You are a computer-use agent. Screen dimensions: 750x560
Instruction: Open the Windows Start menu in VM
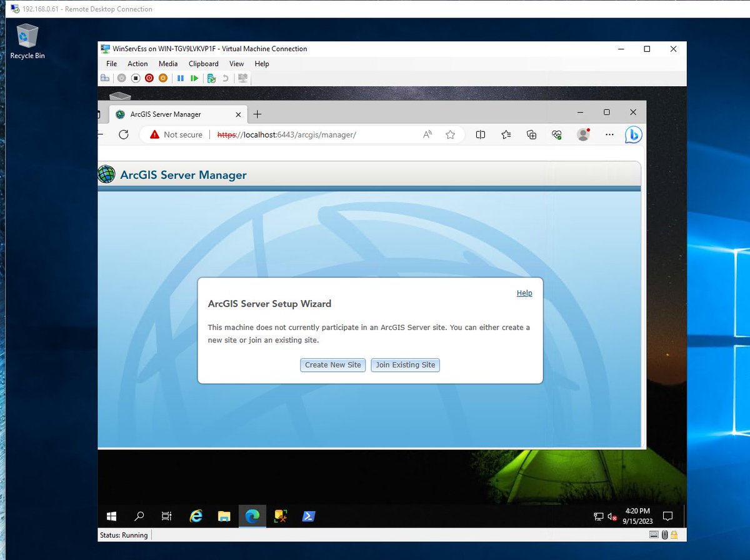coord(112,516)
